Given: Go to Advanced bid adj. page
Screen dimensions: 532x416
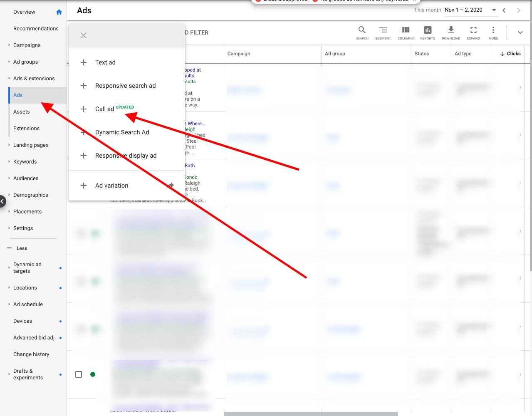Looking at the screenshot, I should (34, 338).
